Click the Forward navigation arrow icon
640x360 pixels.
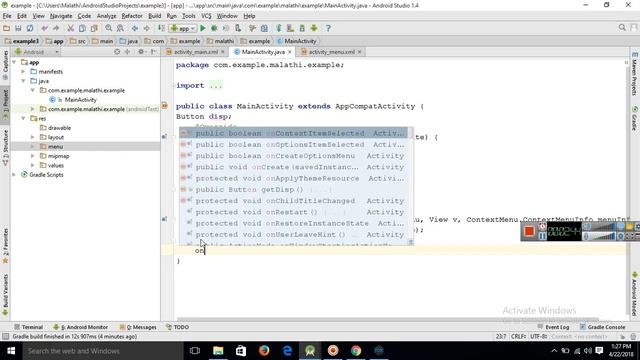146,28
